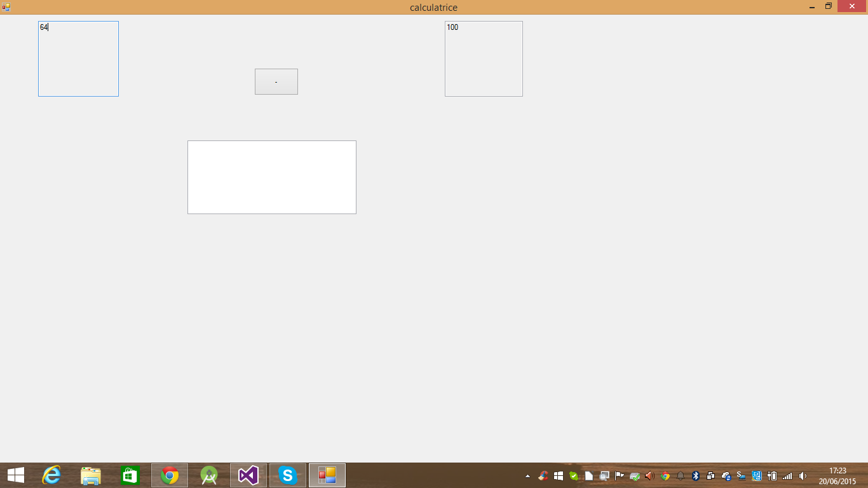The image size is (868, 488).
Task: Click the empty white result box
Action: [x=272, y=177]
